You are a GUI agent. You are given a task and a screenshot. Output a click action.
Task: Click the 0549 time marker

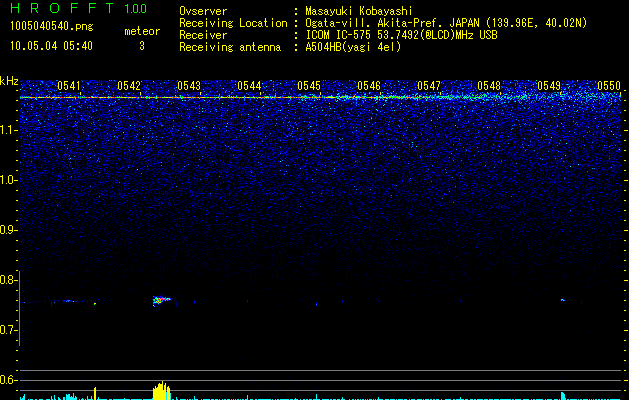click(549, 86)
